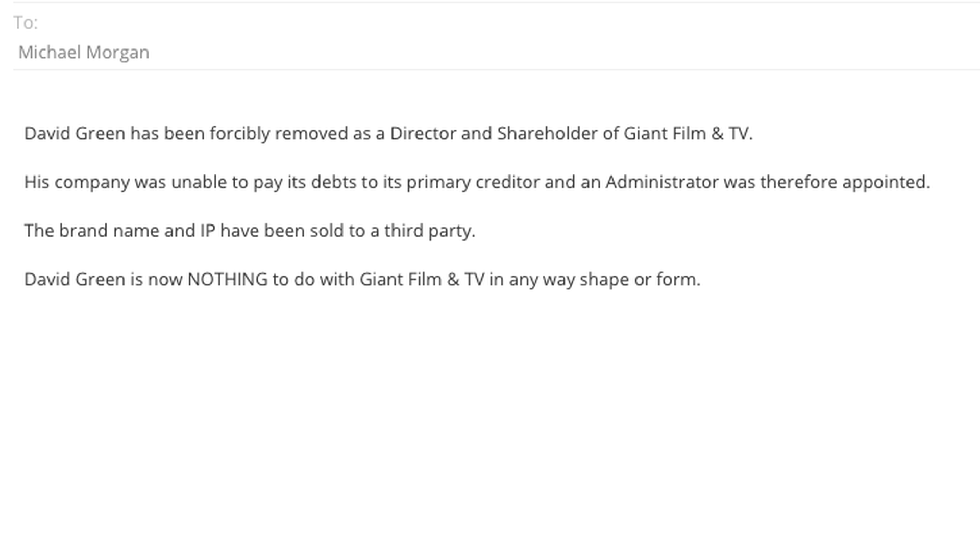This screenshot has width=980, height=551.
Task: Click the sentence about unpaid company debts
Action: pyautogui.click(x=477, y=182)
